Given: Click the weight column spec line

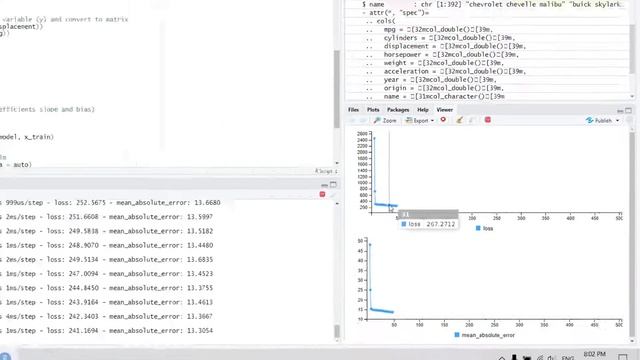Looking at the screenshot, I should (435, 63).
